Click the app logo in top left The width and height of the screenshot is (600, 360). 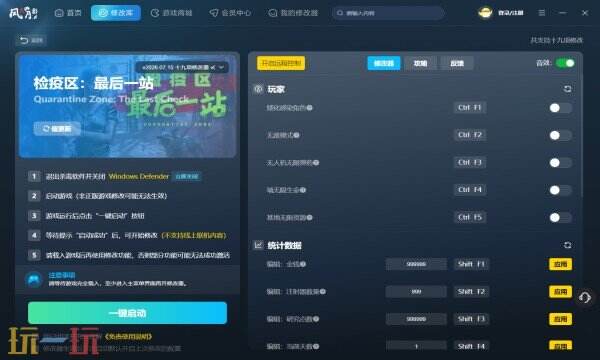pos(23,13)
